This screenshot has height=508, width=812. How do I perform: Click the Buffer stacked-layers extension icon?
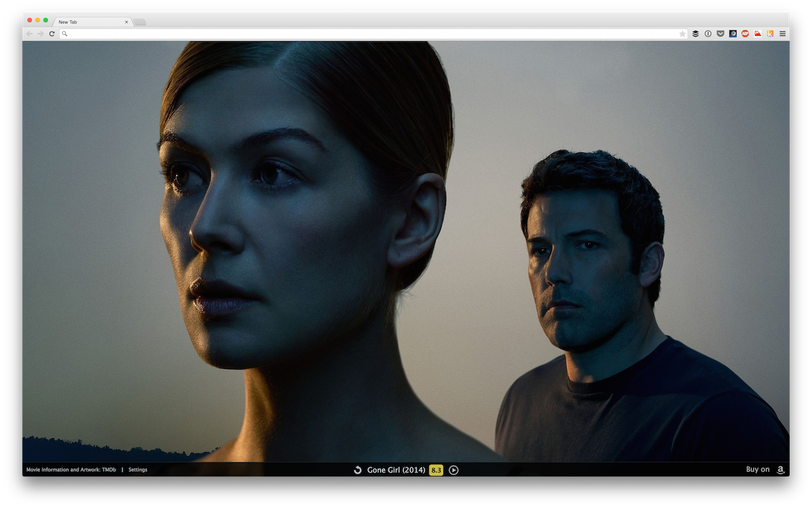pos(695,34)
